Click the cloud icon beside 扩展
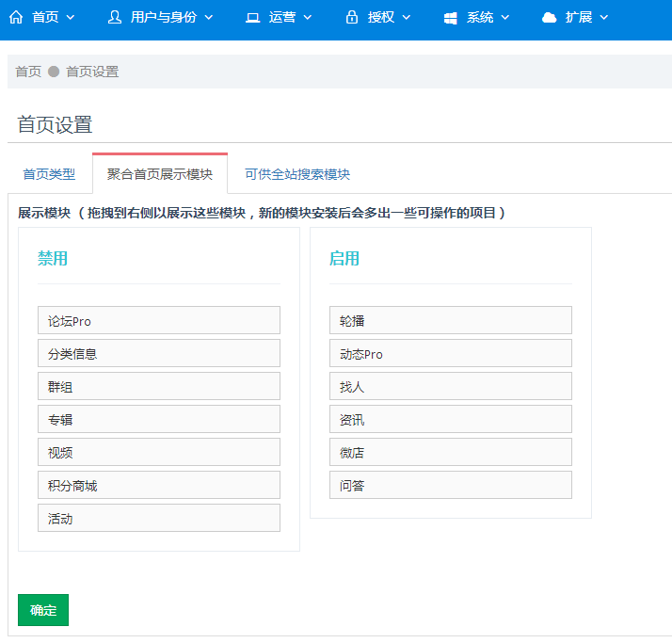The height and width of the screenshot is (643, 672). point(549,18)
